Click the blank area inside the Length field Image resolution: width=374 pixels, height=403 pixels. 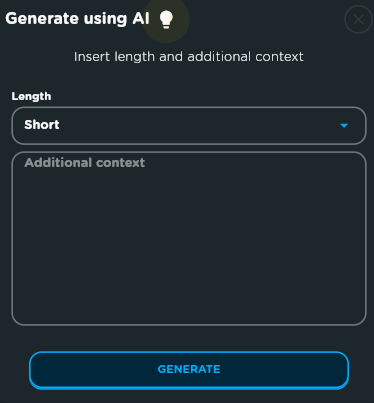point(200,126)
